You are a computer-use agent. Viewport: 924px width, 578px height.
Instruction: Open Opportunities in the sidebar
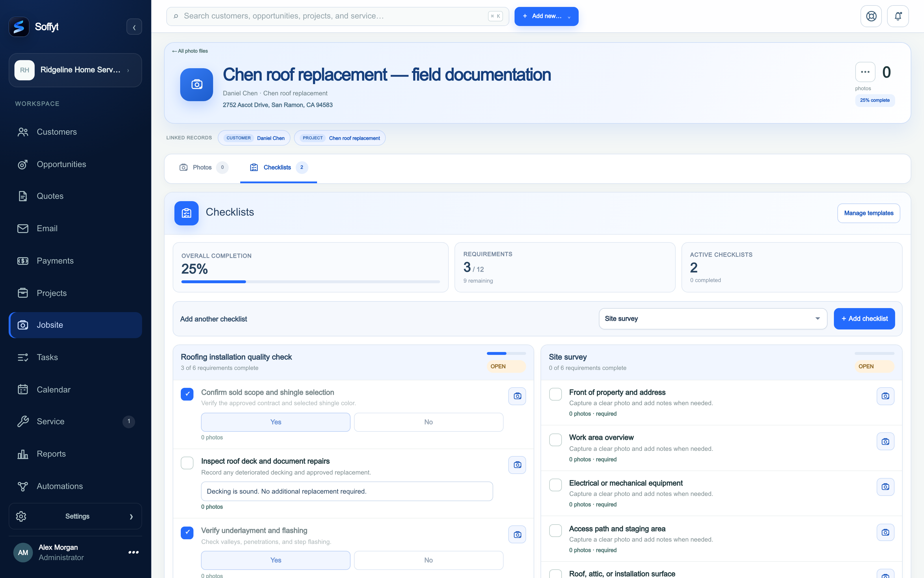pos(75,164)
